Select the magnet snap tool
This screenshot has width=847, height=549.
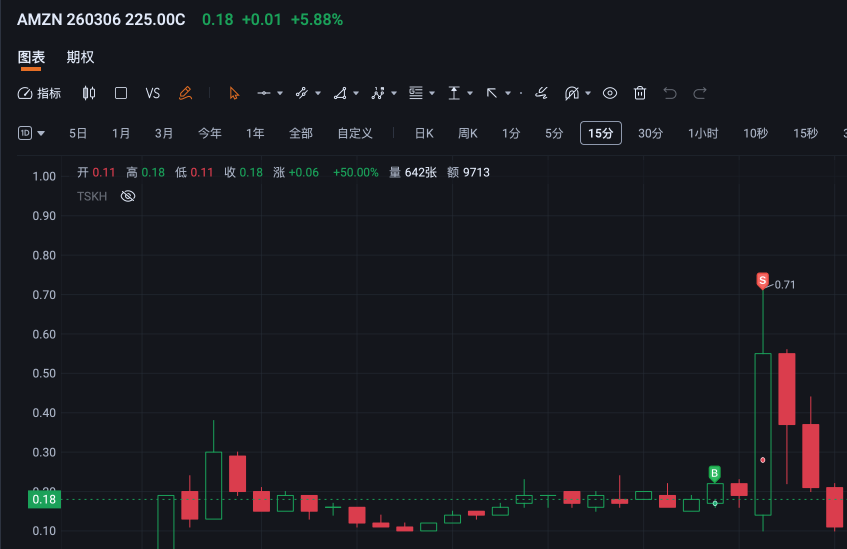572,93
